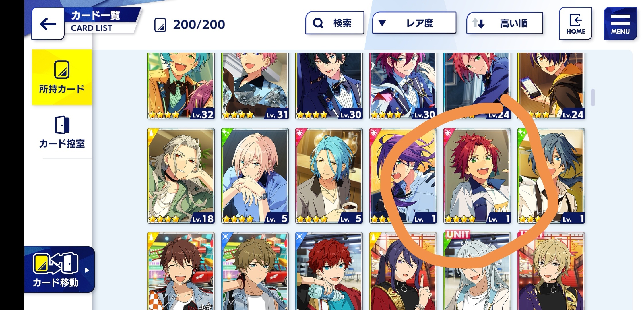Pick the teal-haired card at Lv.32
The height and width of the screenshot is (310, 644).
[181, 86]
